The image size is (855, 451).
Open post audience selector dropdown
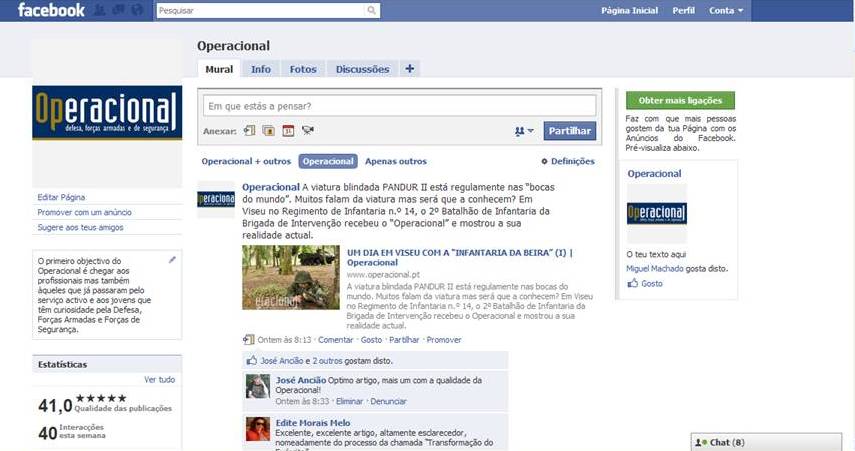point(524,131)
